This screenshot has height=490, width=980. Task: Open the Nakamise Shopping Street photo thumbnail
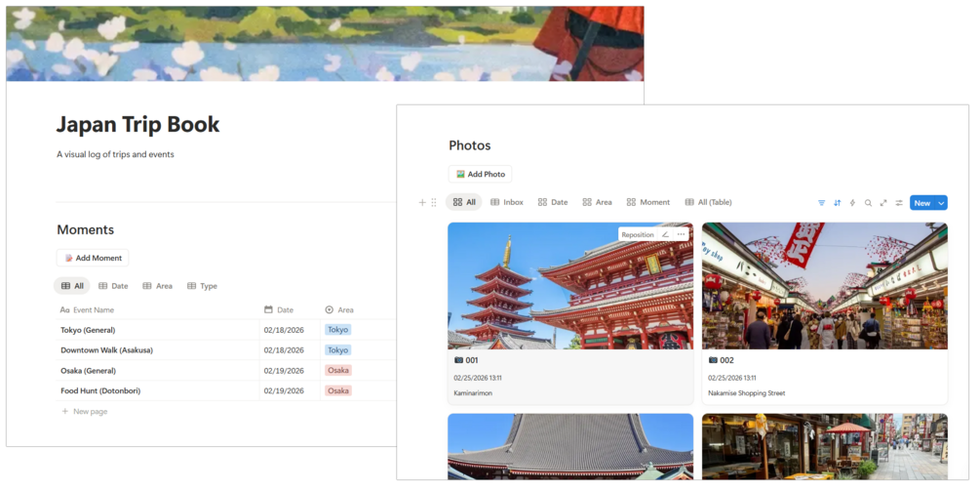[x=825, y=286]
